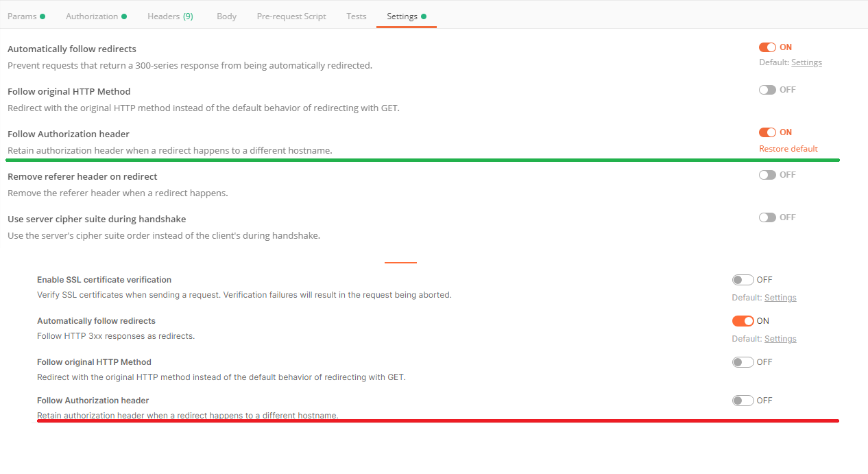Open Default Settings link under SSL certificate verification
868x474 pixels.
(780, 298)
